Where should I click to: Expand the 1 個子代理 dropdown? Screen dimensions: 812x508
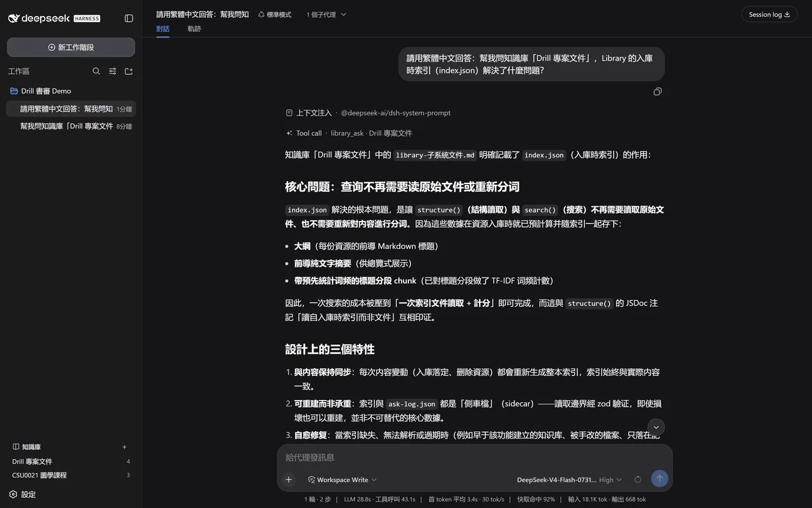click(x=326, y=14)
